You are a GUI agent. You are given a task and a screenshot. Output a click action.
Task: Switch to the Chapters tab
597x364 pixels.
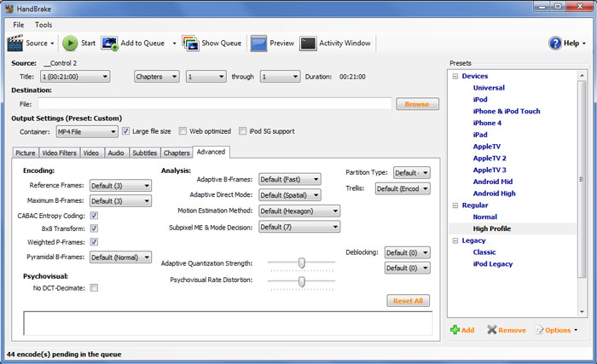(x=177, y=153)
